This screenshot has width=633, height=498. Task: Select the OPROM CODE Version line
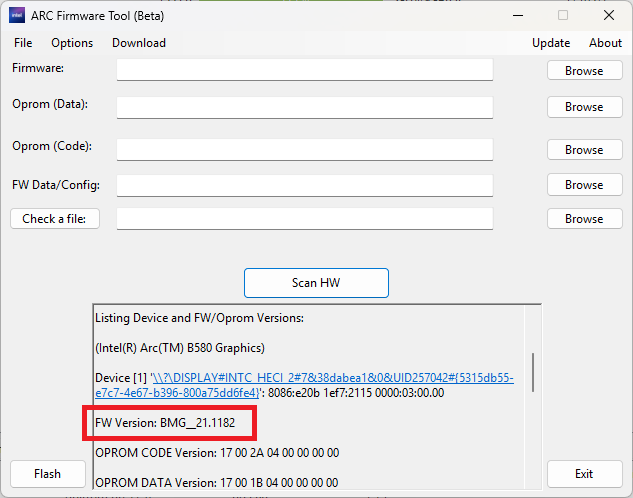tap(217, 453)
